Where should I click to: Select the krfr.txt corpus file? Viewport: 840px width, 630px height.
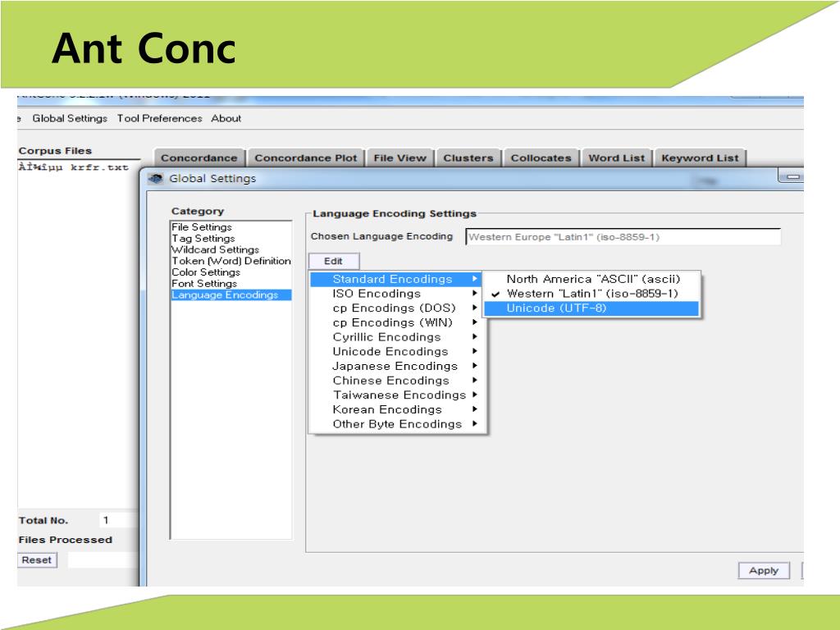(x=73, y=167)
